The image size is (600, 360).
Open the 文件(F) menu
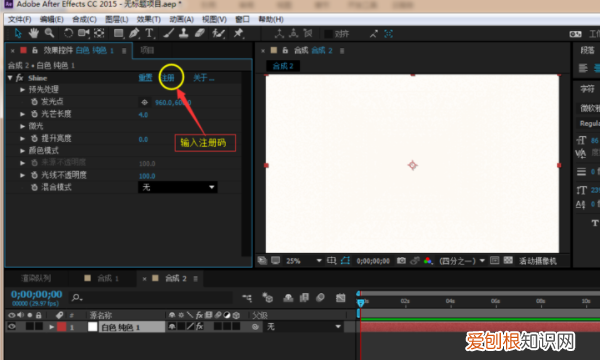click(20, 20)
